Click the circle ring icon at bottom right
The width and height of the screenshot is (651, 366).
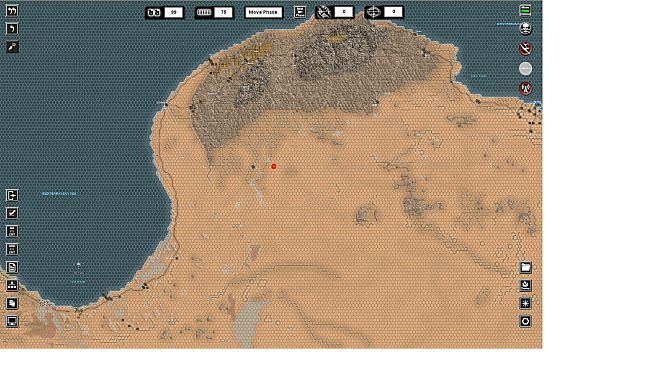point(526,321)
